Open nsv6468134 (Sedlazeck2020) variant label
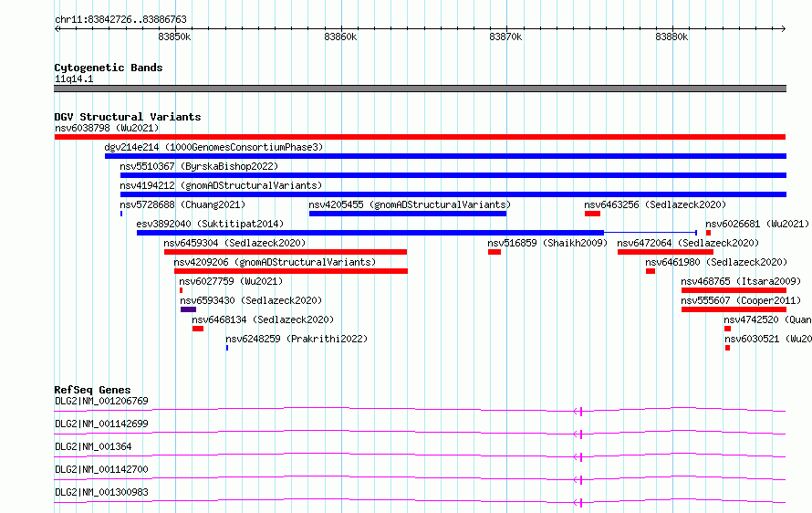The width and height of the screenshot is (812, 513). [x=263, y=319]
